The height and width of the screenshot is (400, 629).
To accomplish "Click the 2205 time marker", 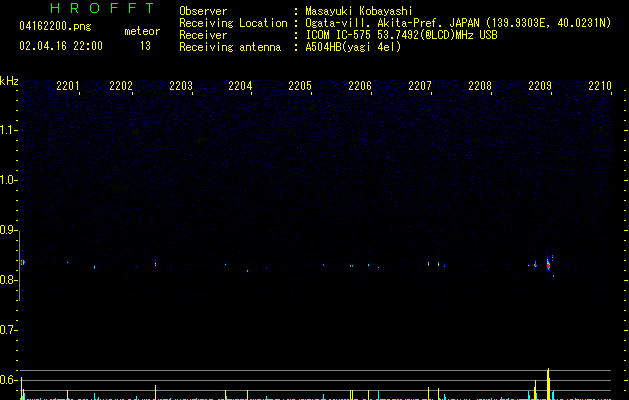I will [300, 86].
